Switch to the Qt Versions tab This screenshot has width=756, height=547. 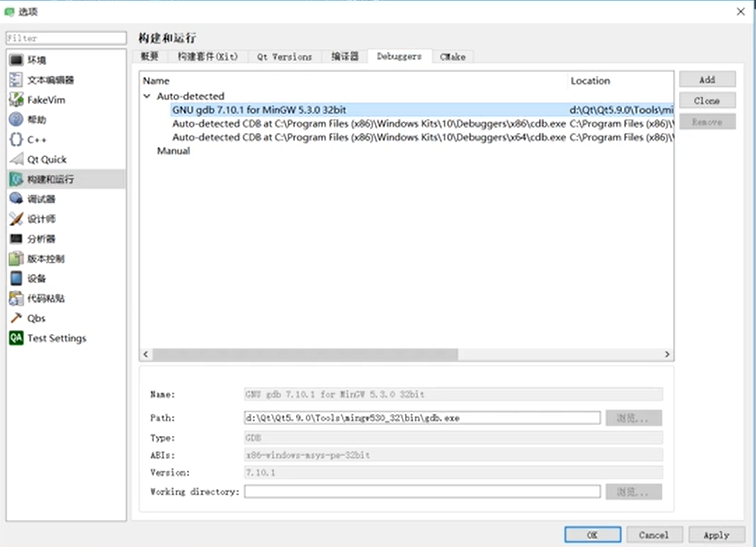284,57
